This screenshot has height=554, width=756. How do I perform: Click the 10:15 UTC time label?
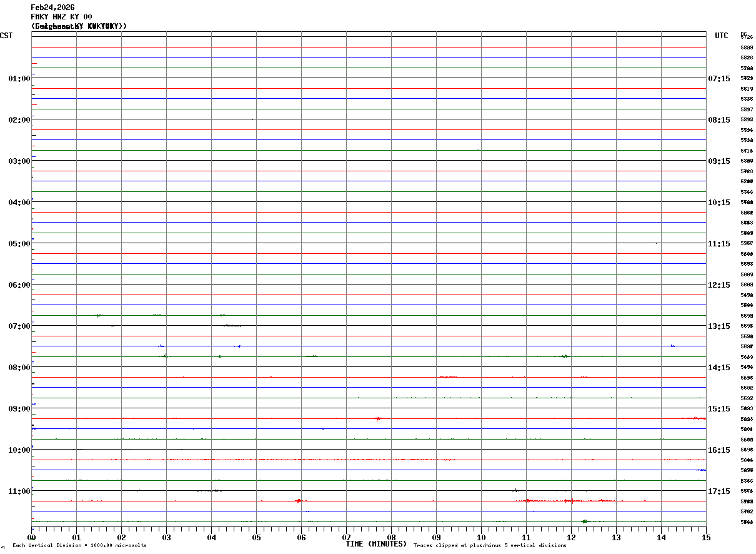point(719,202)
